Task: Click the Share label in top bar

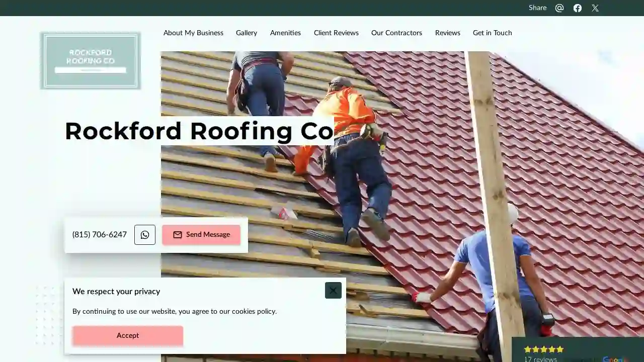Action: tap(537, 8)
